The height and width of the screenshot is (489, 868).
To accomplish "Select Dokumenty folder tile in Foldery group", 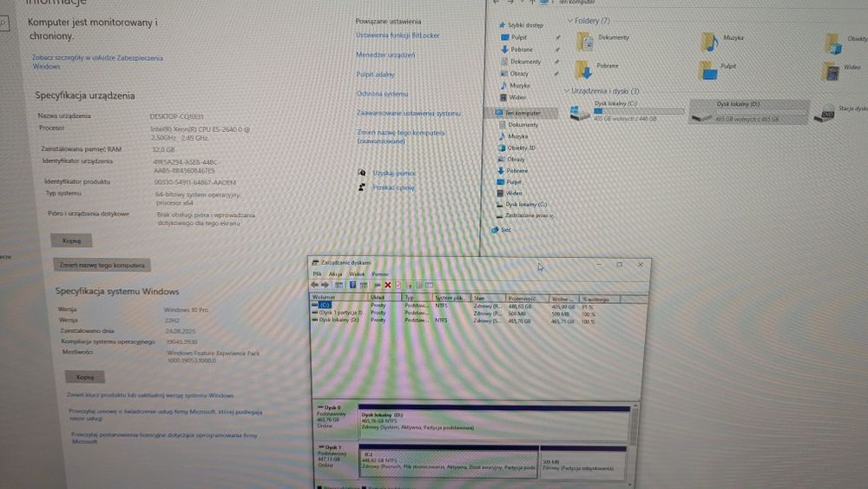I will point(603,41).
